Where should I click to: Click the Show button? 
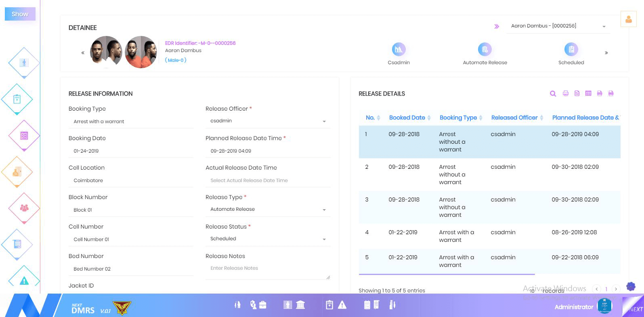pos(20,14)
